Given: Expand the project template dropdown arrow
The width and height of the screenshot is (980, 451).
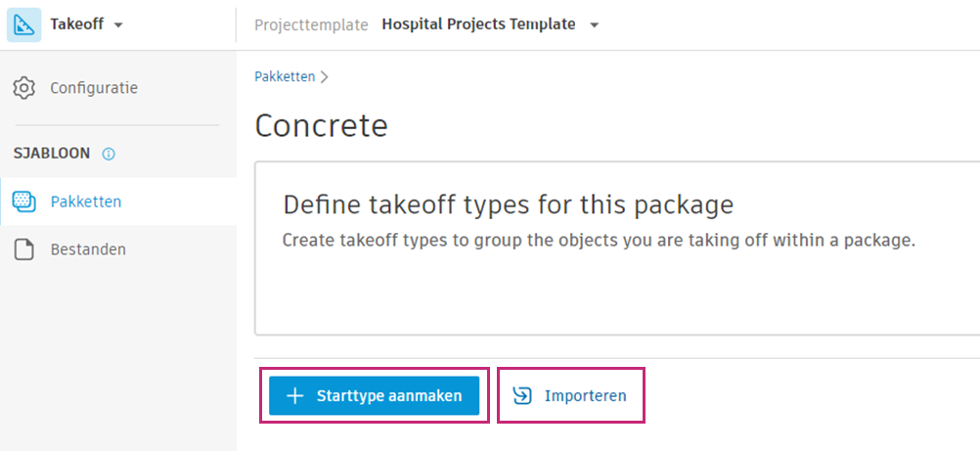Looking at the screenshot, I should click(595, 25).
